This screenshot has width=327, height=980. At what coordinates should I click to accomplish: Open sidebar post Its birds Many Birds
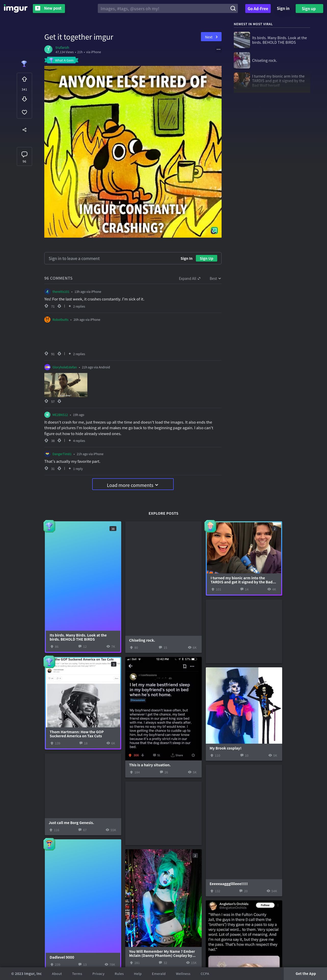coord(272,40)
